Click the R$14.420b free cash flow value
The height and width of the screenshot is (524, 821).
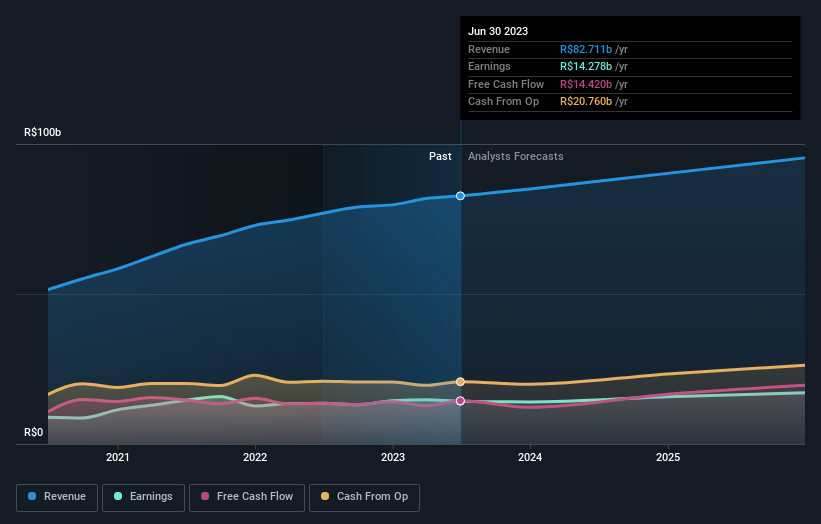586,84
